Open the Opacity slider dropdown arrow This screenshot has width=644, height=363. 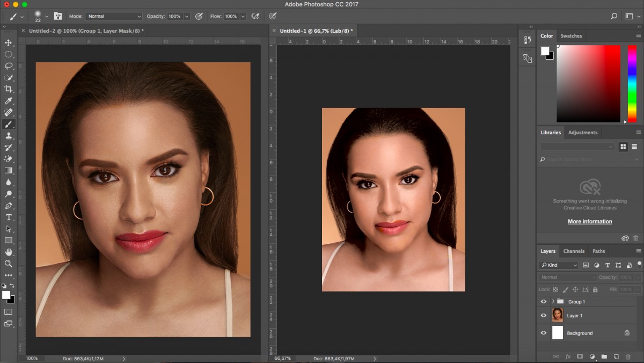point(187,17)
